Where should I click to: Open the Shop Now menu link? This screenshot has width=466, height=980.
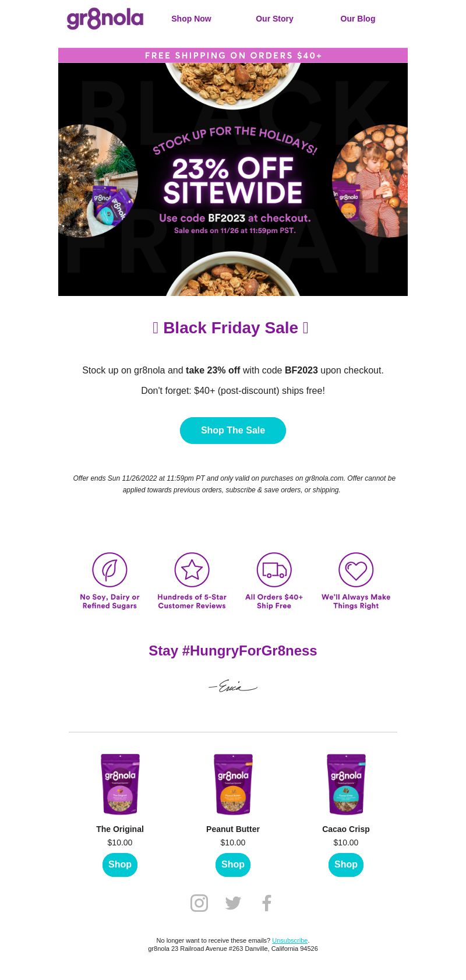[191, 19]
